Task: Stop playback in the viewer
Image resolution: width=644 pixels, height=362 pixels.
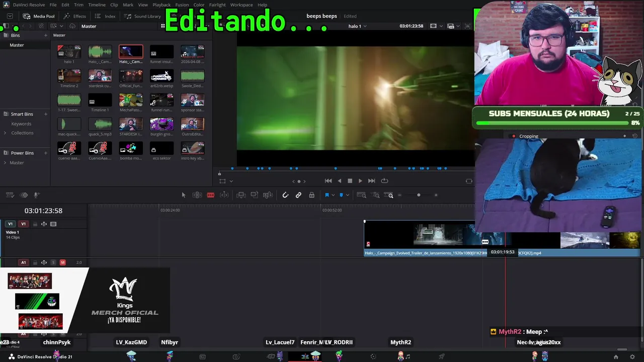Action: coord(350,181)
